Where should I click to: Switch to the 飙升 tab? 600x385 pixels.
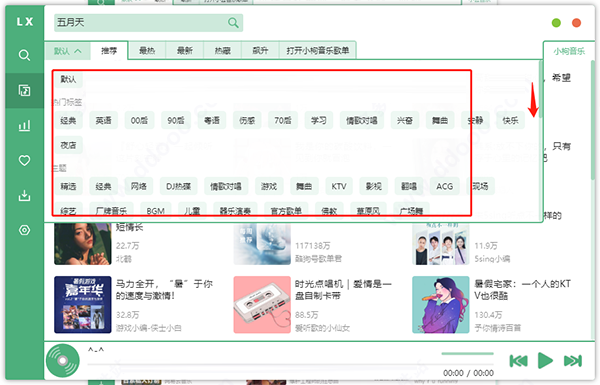(260, 51)
